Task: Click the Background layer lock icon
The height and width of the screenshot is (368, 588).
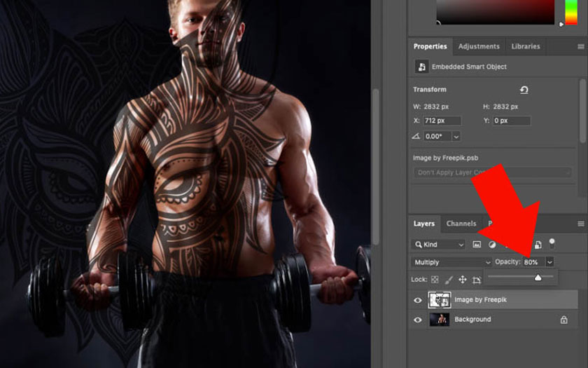Action: [x=563, y=320]
